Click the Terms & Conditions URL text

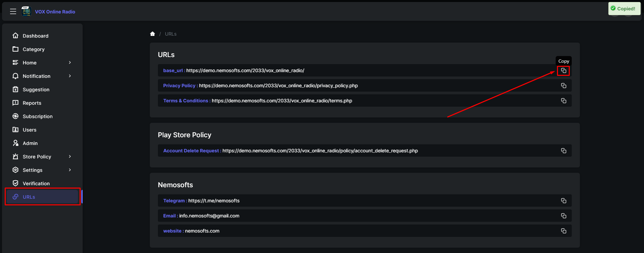point(282,101)
